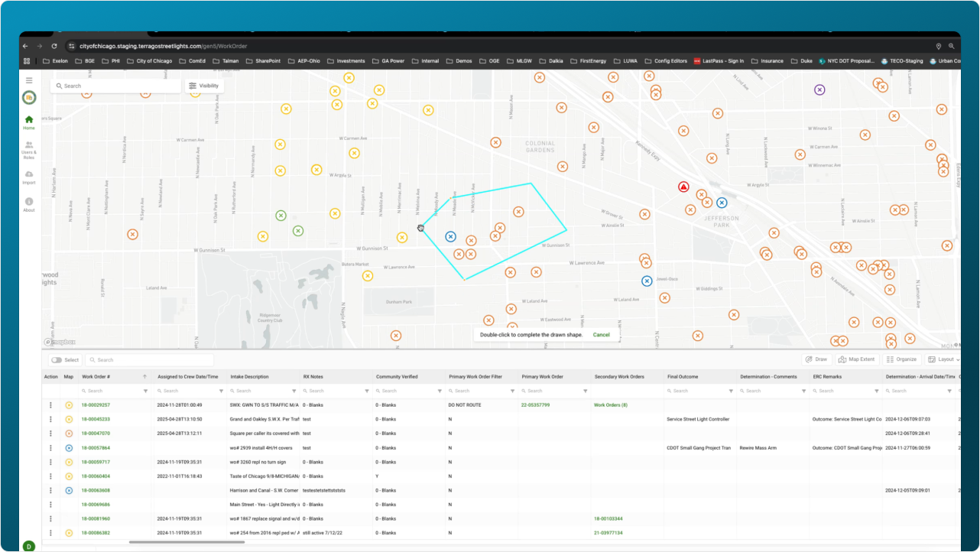Click the map marker icon for row 18-00057864
The height and width of the screenshot is (552, 980).
pos(69,448)
